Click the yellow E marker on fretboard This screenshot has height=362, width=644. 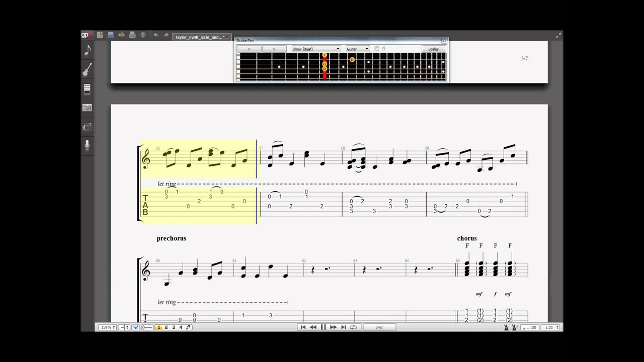(x=325, y=55)
